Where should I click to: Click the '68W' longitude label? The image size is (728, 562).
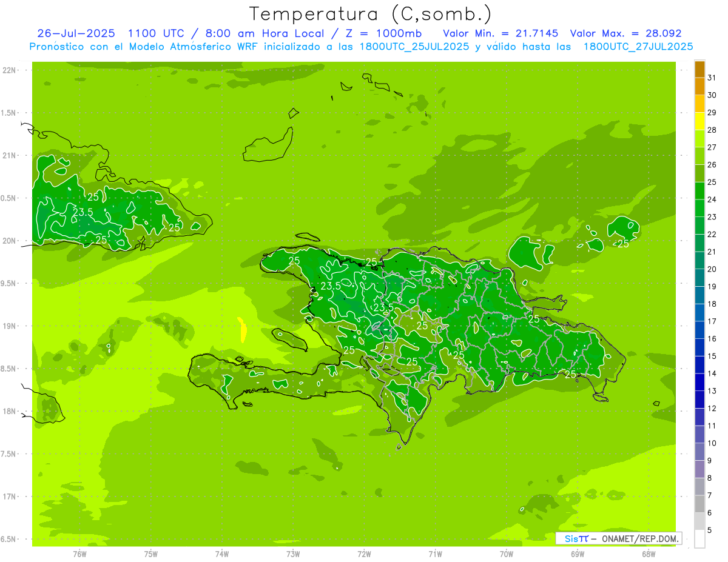(x=649, y=554)
